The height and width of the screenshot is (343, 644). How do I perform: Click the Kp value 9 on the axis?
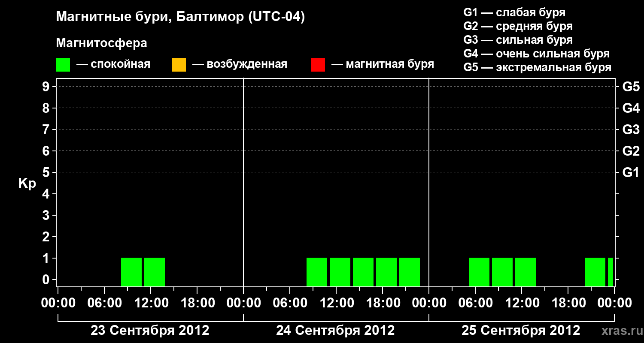pos(47,87)
